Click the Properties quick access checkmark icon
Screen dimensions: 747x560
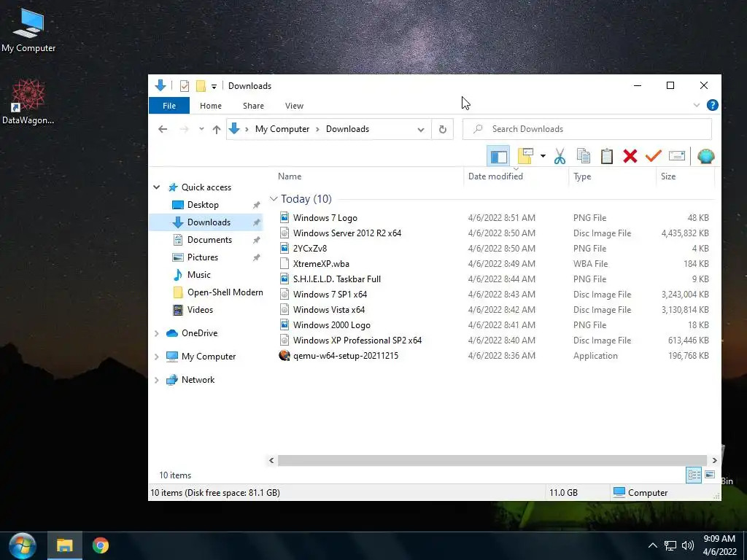pos(185,86)
